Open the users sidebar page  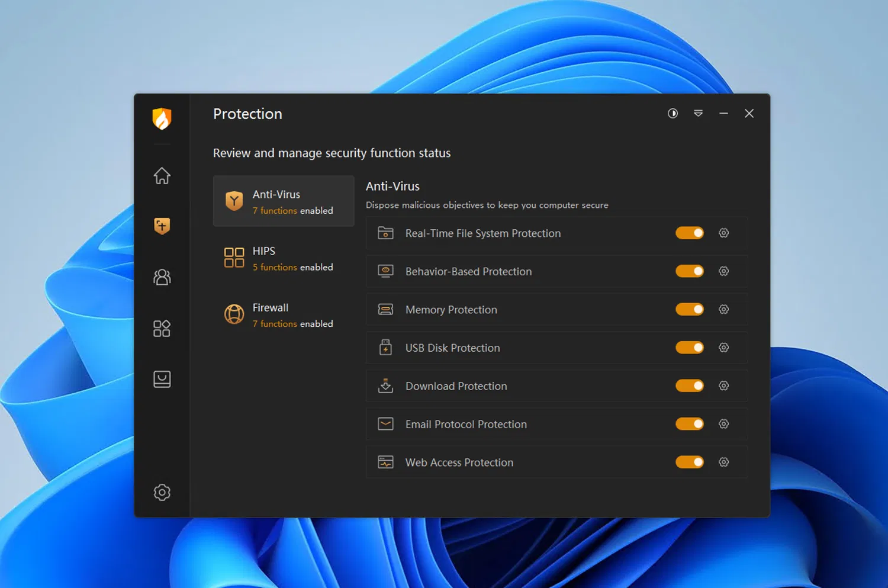click(162, 277)
